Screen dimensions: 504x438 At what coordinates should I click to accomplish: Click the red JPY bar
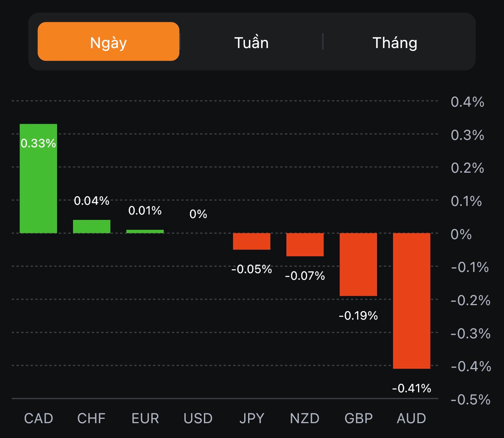(x=252, y=241)
